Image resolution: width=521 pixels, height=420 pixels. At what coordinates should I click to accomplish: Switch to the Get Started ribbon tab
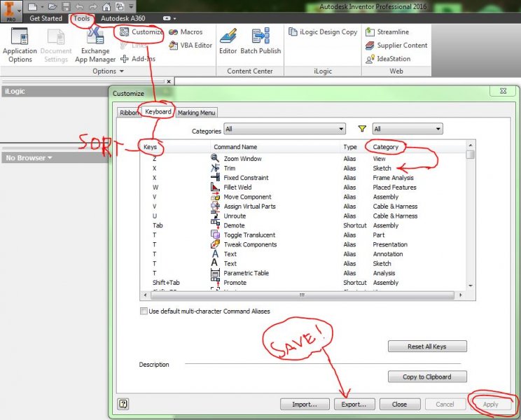[46, 19]
